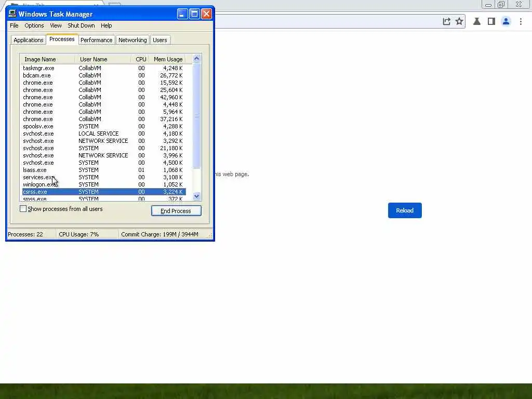Select svchost.exe using 3,292 K
The image size is (532, 399).
(104, 141)
